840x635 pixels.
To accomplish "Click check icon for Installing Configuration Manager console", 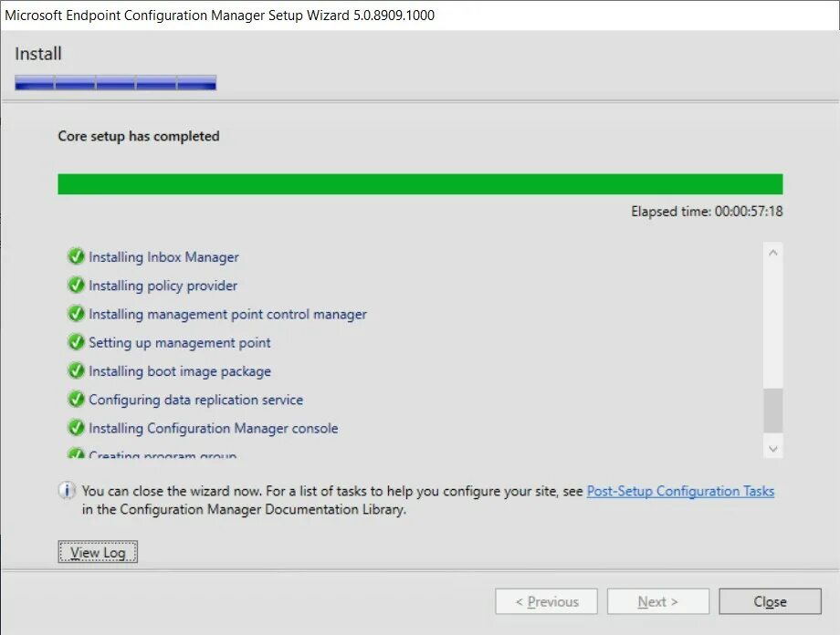I will click(x=76, y=427).
